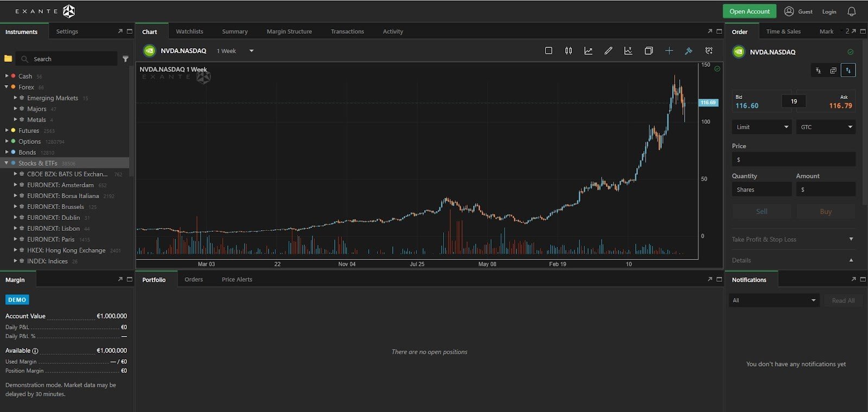
Task: Open the chart studies icon with marker
Action: tap(628, 50)
